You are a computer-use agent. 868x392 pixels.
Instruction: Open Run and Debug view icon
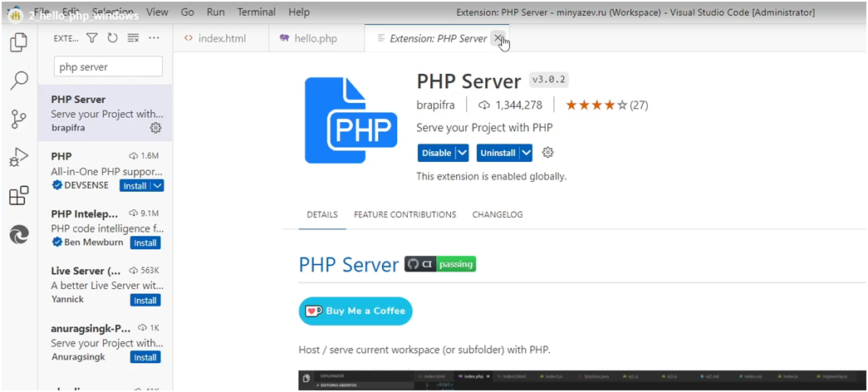[19, 157]
